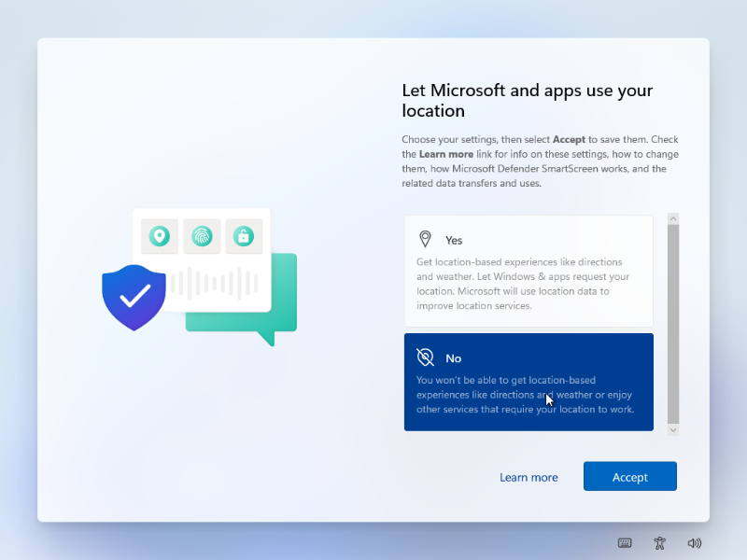This screenshot has height=560, width=747.
Task: Click the text "Get location-based experiences like directions"
Action: tap(519, 262)
